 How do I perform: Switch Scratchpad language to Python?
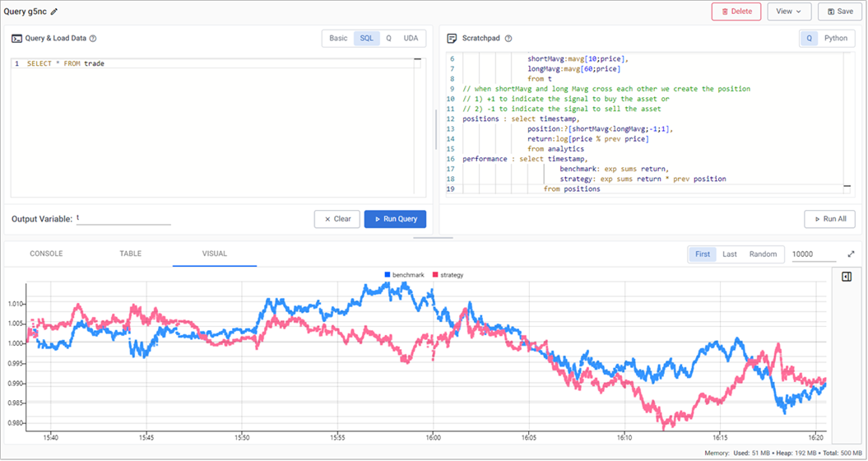[835, 39]
